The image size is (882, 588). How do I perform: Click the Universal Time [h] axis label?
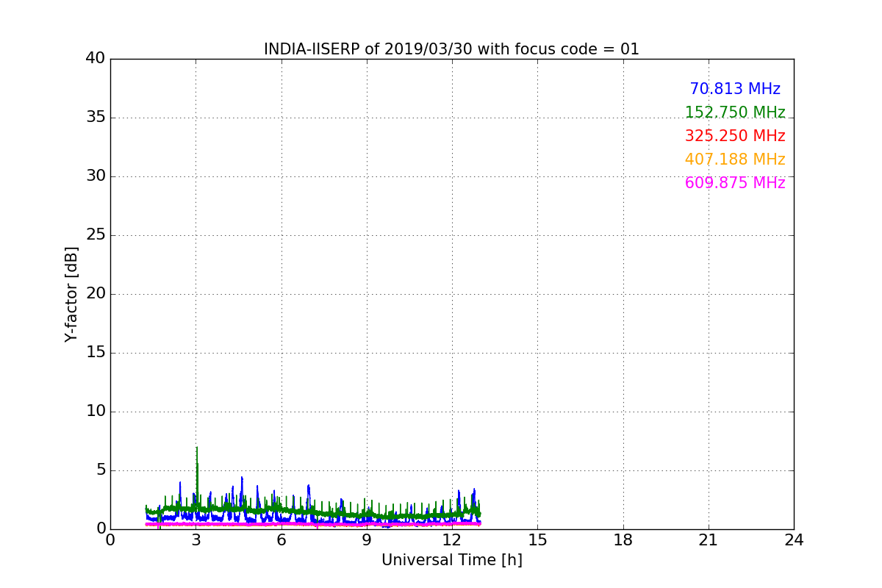coord(451,560)
